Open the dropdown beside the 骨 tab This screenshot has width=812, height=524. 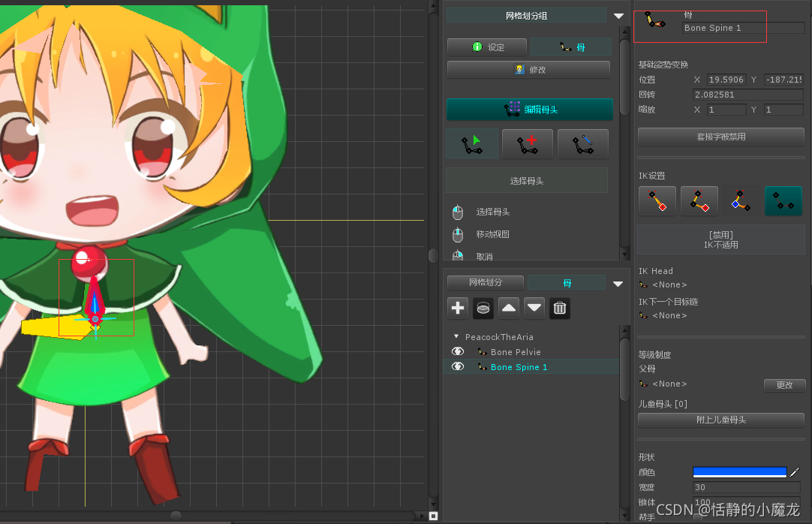pyautogui.click(x=618, y=284)
